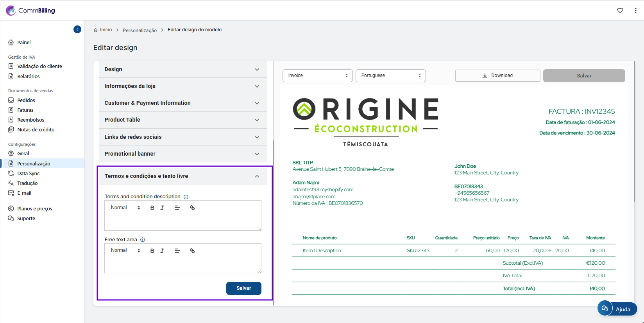The width and height of the screenshot is (644, 323).
Task: Click the favorites heart icon in header
Action: point(620,11)
